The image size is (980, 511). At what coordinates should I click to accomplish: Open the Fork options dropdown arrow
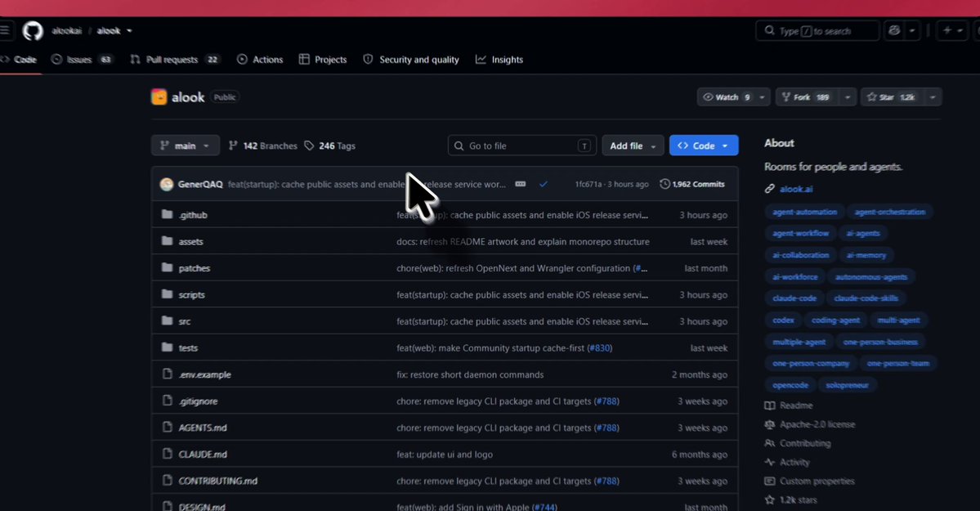click(848, 97)
